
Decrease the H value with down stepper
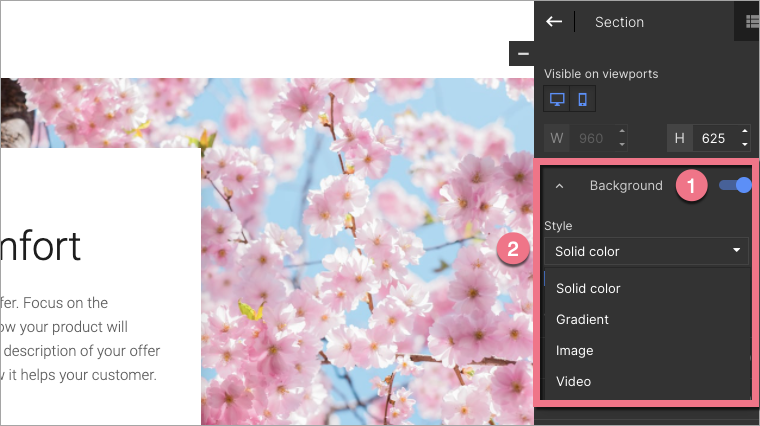[744, 144]
